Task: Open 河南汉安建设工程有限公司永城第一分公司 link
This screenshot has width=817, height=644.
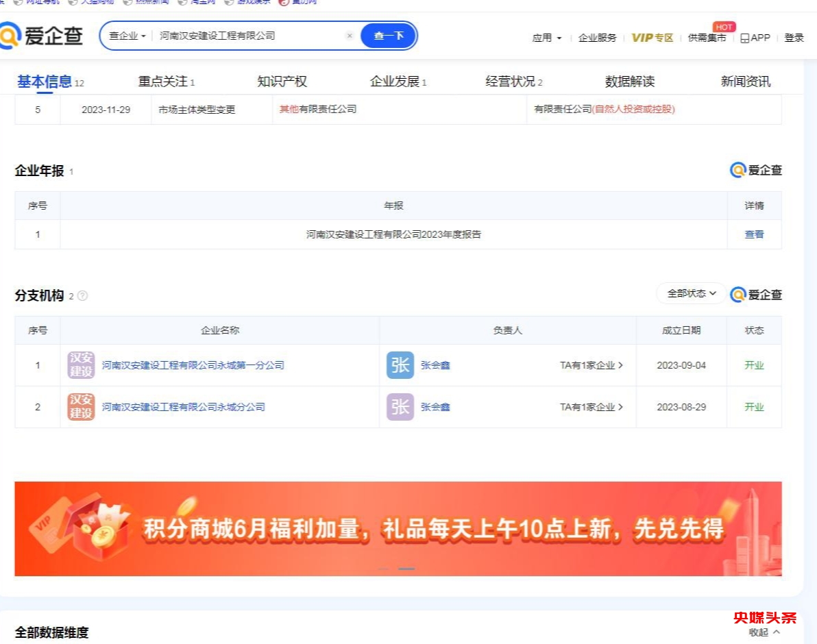Action: [193, 365]
